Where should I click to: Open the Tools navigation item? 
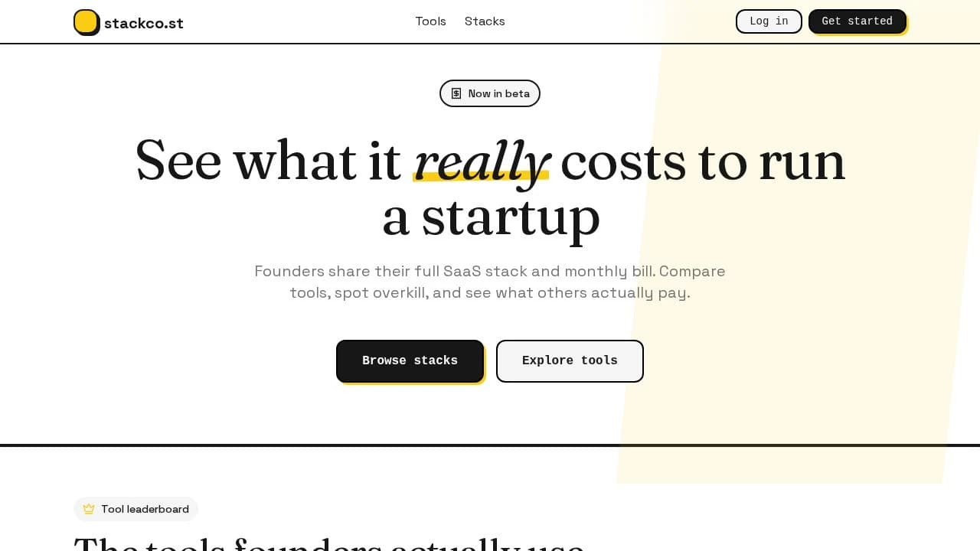pyautogui.click(x=430, y=21)
